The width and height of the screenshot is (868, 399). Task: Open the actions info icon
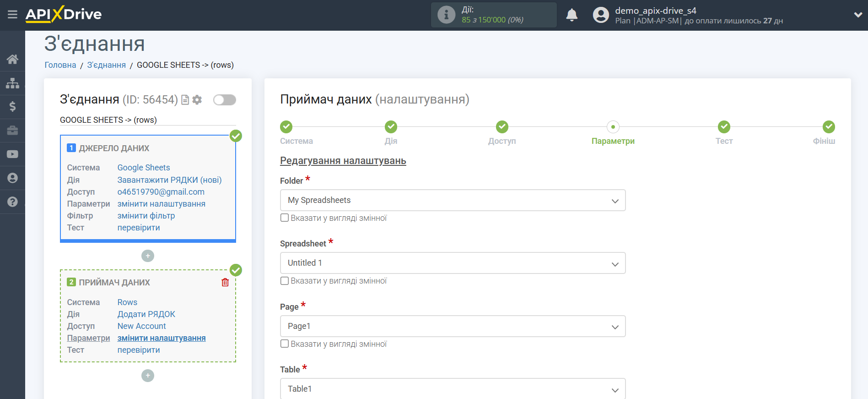(x=446, y=15)
